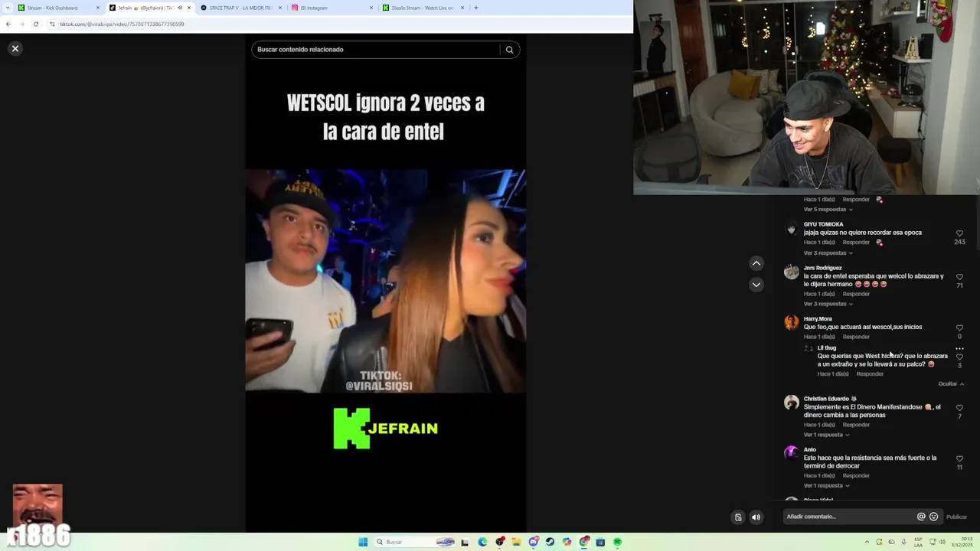
Task: Like the Lil thug reply
Action: pyautogui.click(x=959, y=357)
